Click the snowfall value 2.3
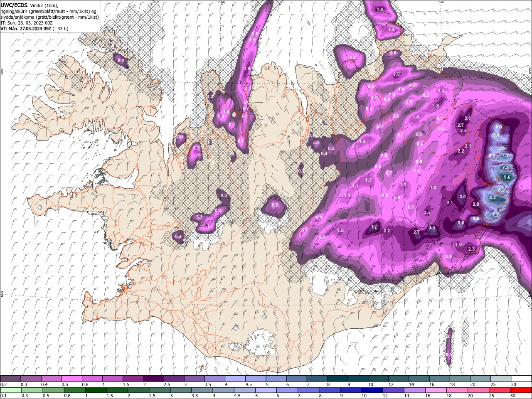 471,249
